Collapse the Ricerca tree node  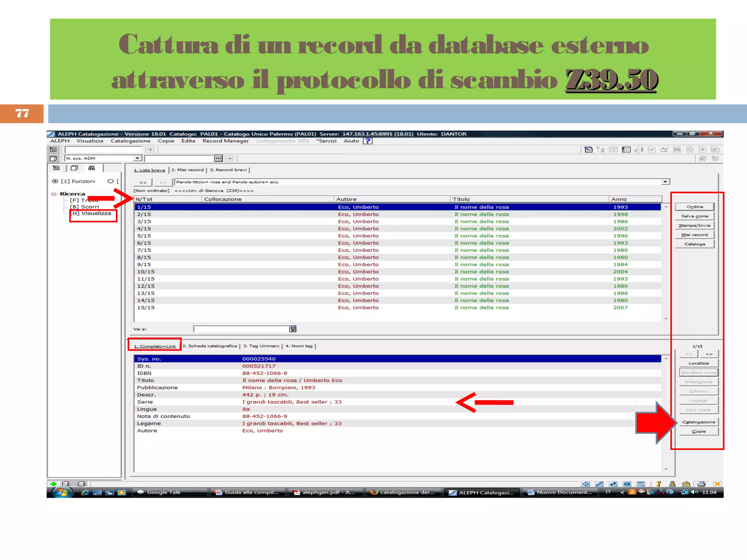(54, 194)
